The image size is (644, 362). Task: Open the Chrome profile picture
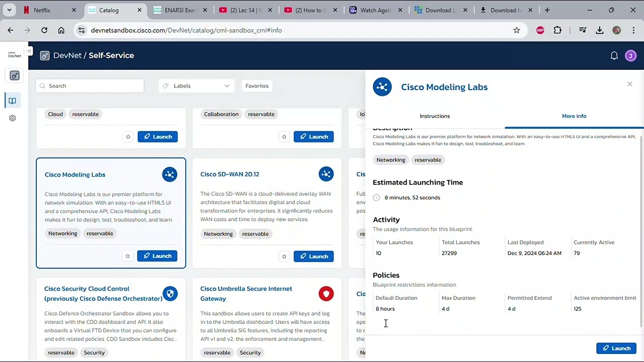tap(617, 30)
